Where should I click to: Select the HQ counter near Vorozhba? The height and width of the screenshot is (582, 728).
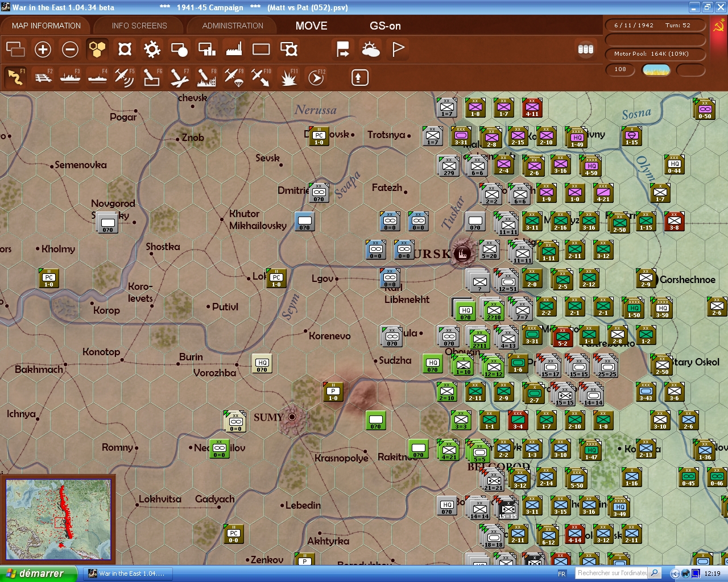coord(262,363)
